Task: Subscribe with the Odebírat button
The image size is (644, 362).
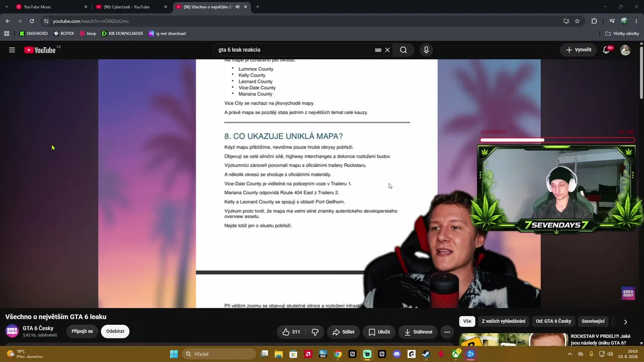Action: point(115,331)
